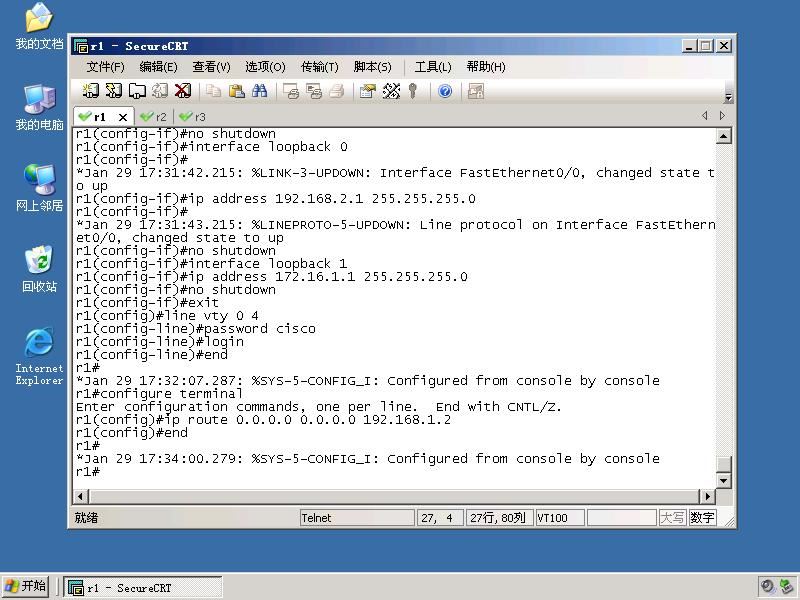Screen dimensions: 800x600
Task: Click the 'password cisco' terminal line
Action: click(195, 329)
